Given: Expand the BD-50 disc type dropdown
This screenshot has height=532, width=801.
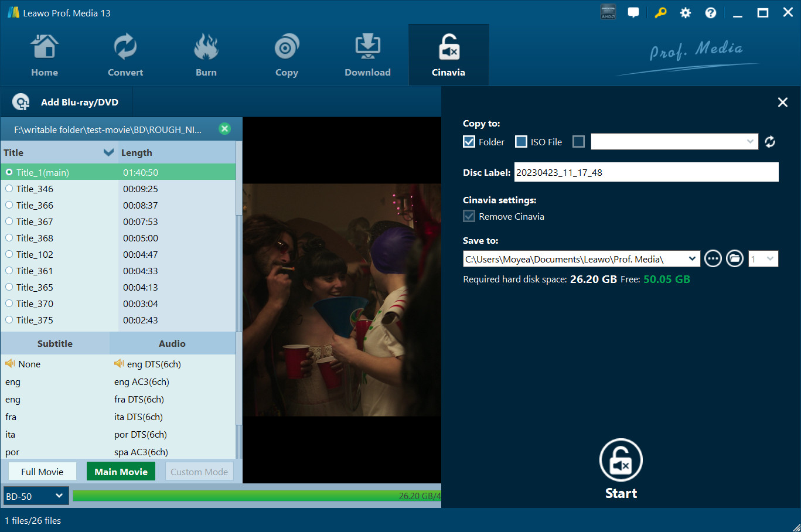Looking at the screenshot, I should (36, 496).
